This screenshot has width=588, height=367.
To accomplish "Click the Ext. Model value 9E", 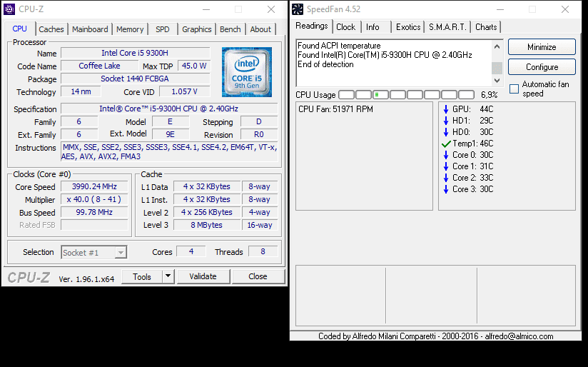I will (171, 134).
